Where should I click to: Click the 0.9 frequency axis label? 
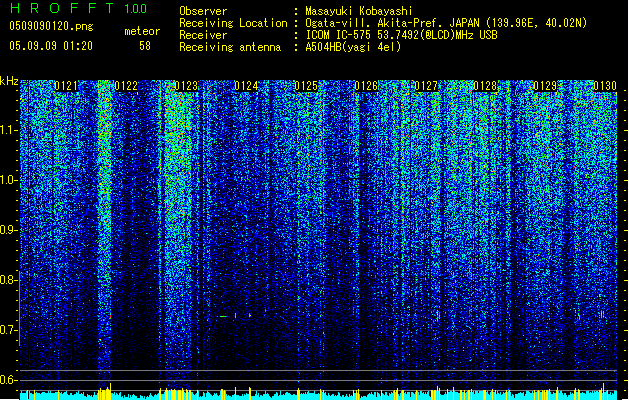(9, 230)
